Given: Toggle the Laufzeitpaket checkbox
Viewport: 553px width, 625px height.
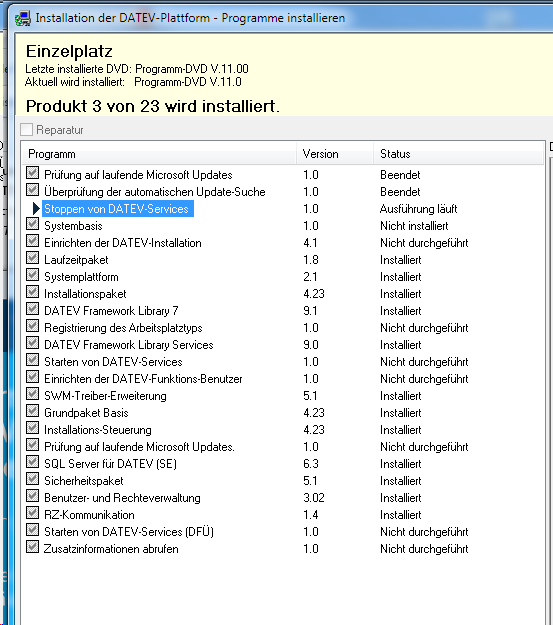Looking at the screenshot, I should pyautogui.click(x=33, y=258).
